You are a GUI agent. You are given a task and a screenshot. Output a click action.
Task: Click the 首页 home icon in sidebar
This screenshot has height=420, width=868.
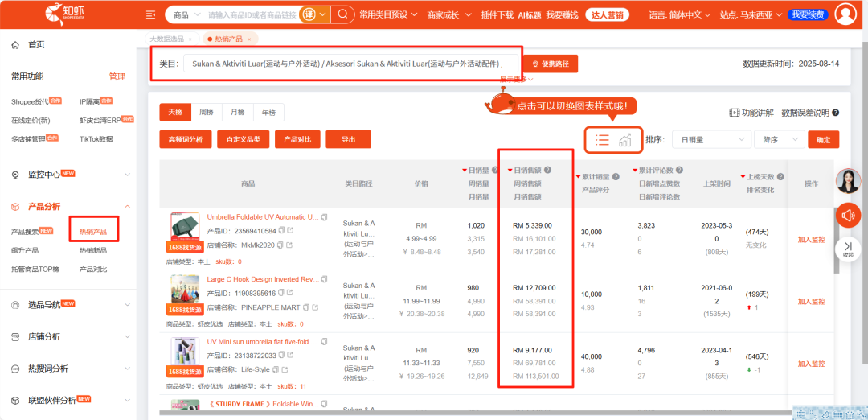pyautogui.click(x=15, y=44)
